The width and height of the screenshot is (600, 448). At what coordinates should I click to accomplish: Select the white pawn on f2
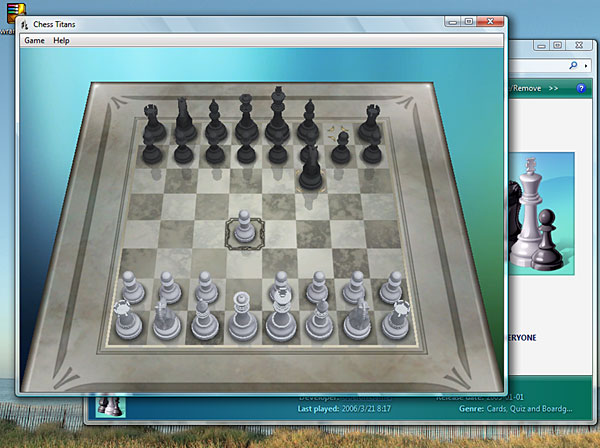pos(317,288)
